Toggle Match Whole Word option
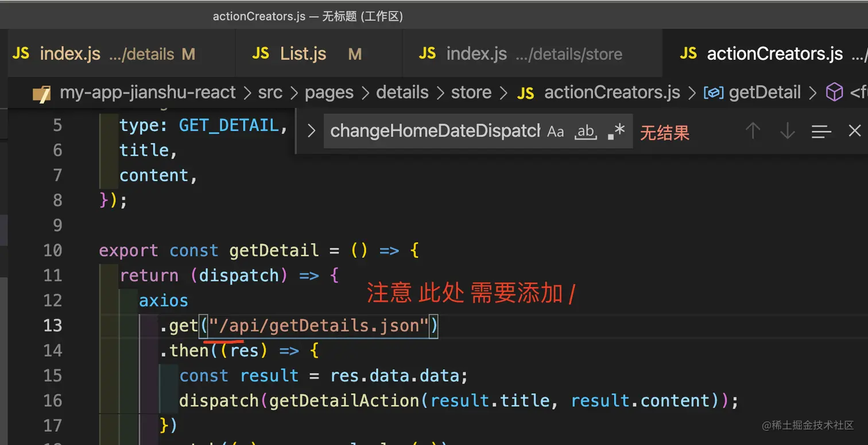 (586, 132)
